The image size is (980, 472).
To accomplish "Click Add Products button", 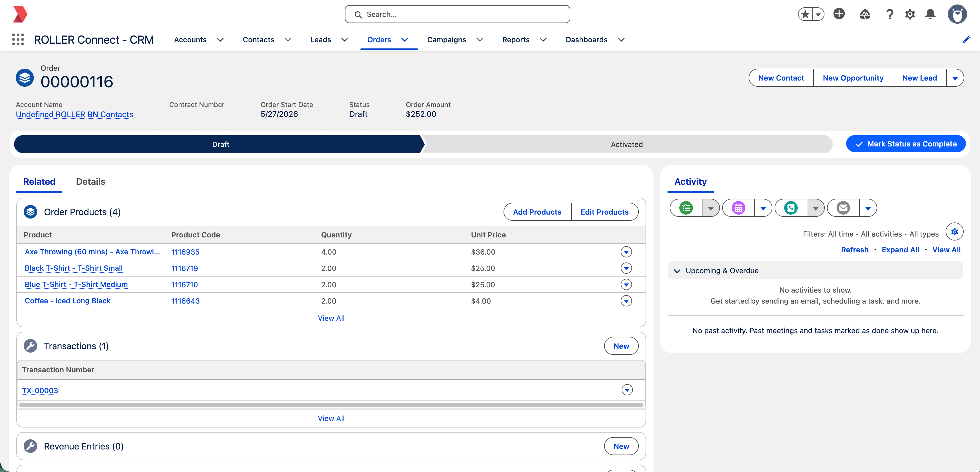I will click(x=537, y=212).
